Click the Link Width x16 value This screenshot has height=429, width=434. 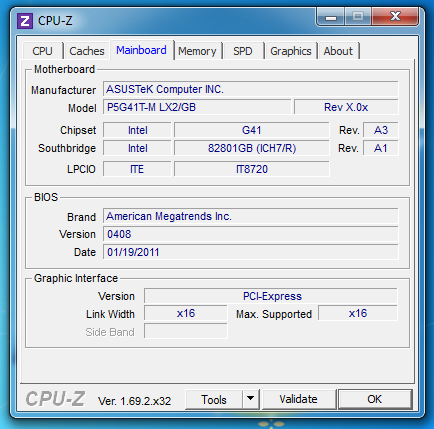click(186, 313)
